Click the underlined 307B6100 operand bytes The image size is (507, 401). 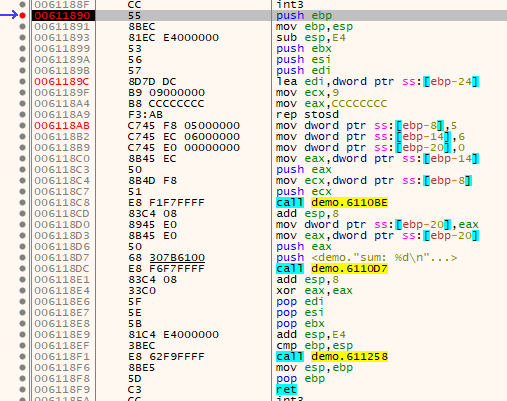tap(177, 258)
